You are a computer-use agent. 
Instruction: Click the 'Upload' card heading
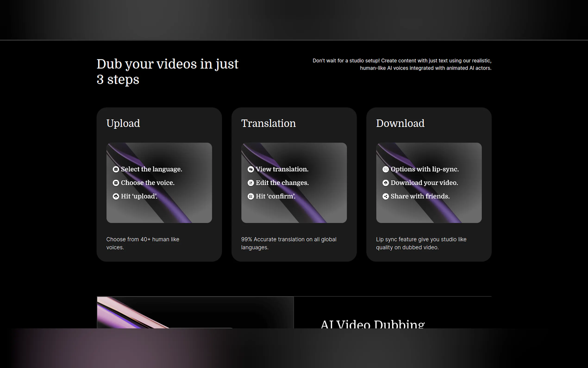(x=123, y=123)
